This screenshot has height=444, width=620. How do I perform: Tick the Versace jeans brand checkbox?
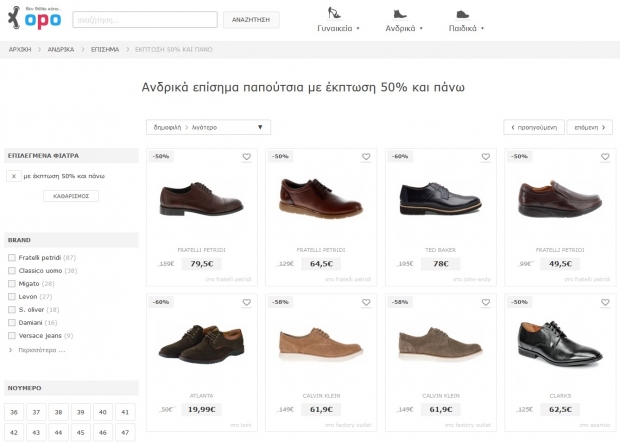pos(12,336)
